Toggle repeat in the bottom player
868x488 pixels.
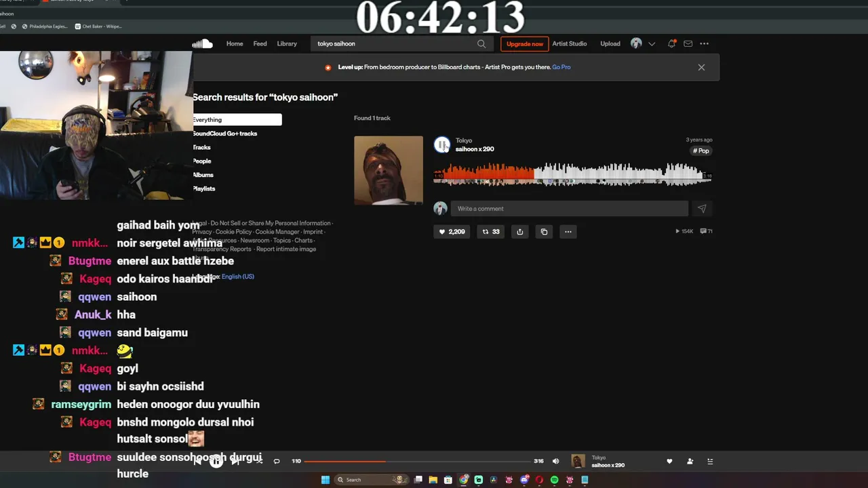(x=277, y=462)
